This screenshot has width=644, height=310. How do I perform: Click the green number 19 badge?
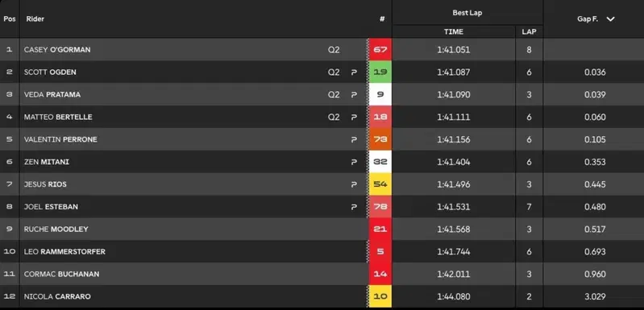click(x=380, y=72)
